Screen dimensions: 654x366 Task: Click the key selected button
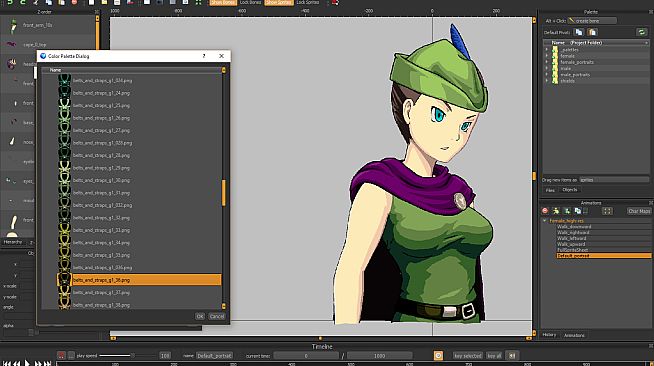point(468,356)
